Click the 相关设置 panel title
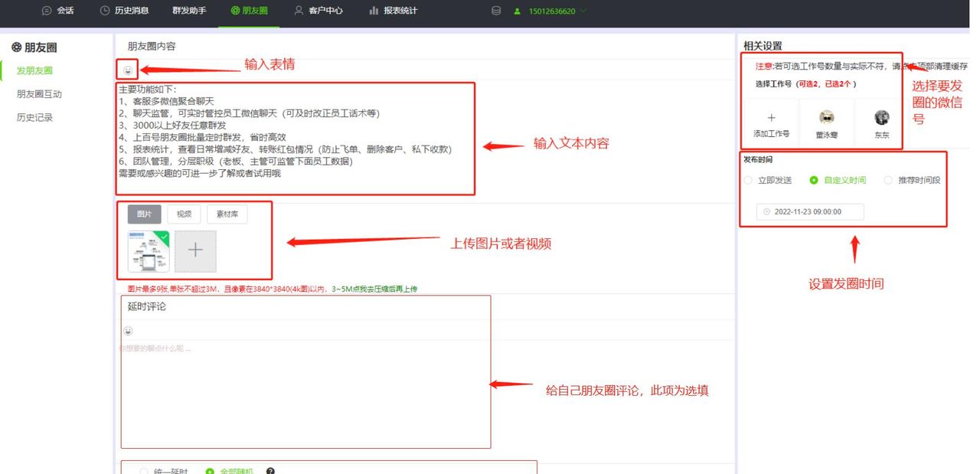The height and width of the screenshot is (474, 980). tap(763, 46)
